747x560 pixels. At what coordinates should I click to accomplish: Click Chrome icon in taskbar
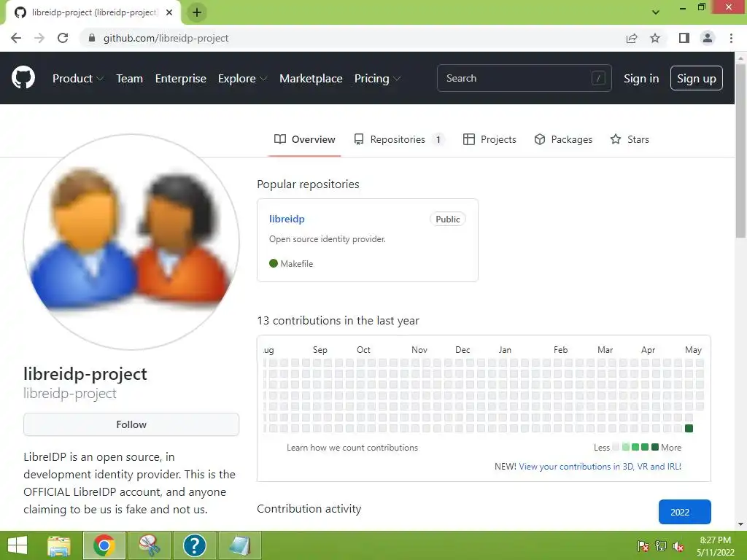pos(104,545)
